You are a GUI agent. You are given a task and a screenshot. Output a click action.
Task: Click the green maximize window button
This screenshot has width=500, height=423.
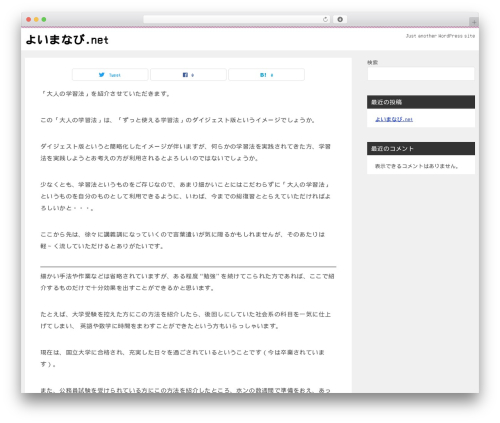pyautogui.click(x=44, y=19)
